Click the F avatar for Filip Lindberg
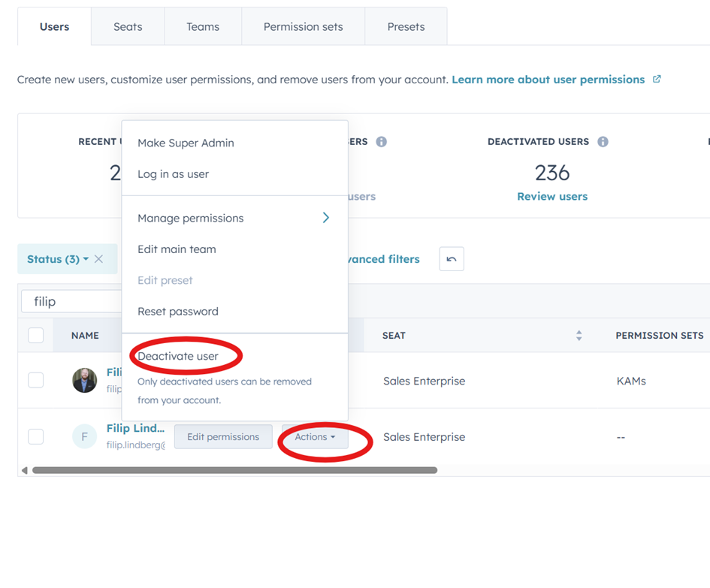This screenshot has height=588, width=710. point(84,436)
